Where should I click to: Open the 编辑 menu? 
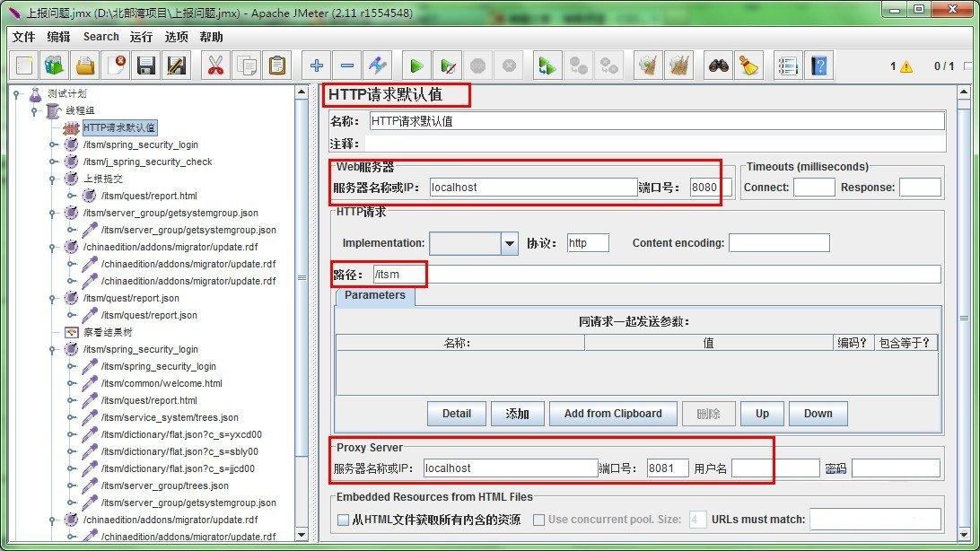coord(58,37)
